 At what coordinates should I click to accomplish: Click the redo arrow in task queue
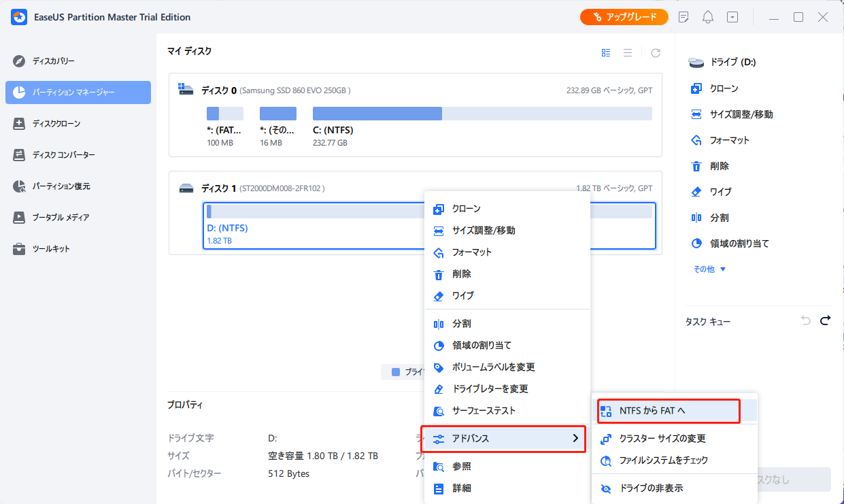(826, 320)
